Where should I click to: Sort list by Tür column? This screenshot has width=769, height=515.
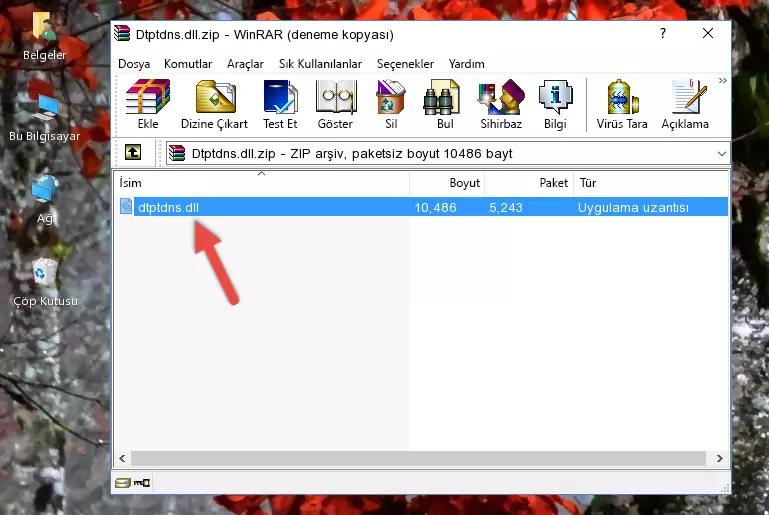[x=651, y=183]
